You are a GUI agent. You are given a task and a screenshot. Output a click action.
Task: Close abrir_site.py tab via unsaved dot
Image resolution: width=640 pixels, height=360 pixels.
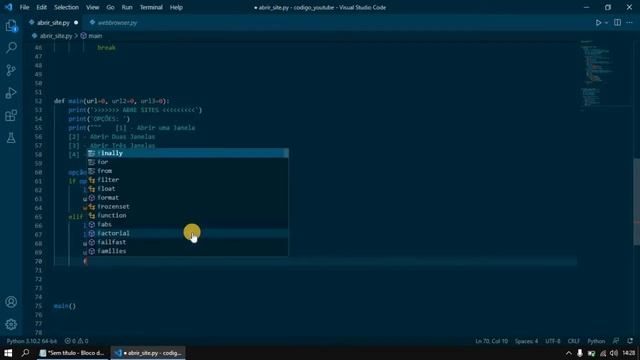[76, 23]
